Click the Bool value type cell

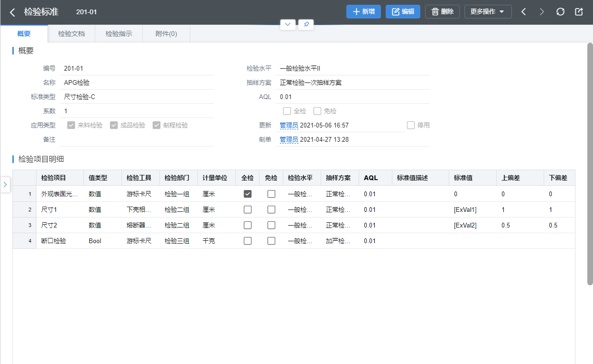[102, 241]
